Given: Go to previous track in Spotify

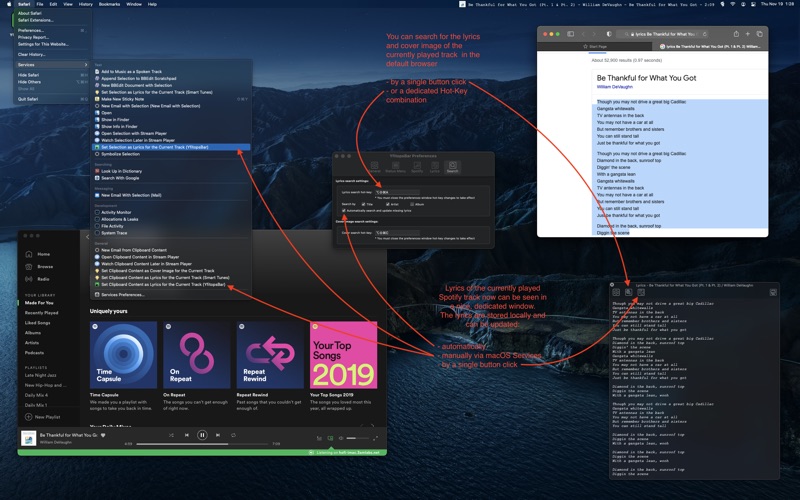Looking at the screenshot, I should tap(187, 435).
